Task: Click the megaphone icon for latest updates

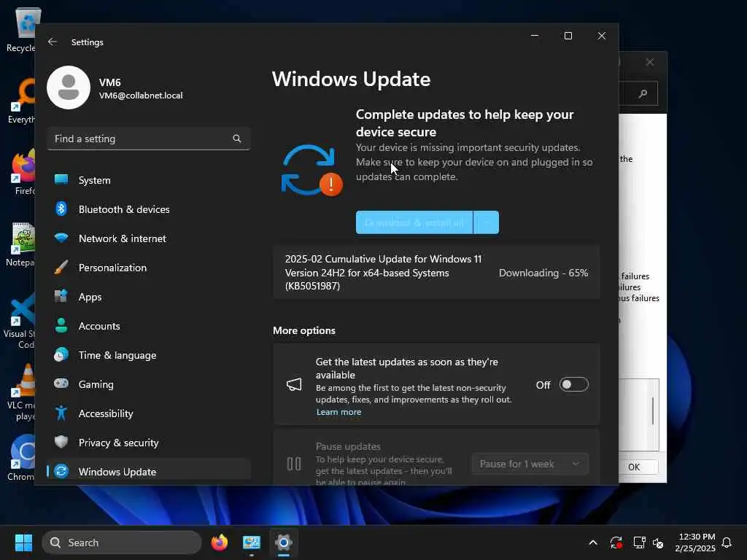Action: tap(294, 384)
